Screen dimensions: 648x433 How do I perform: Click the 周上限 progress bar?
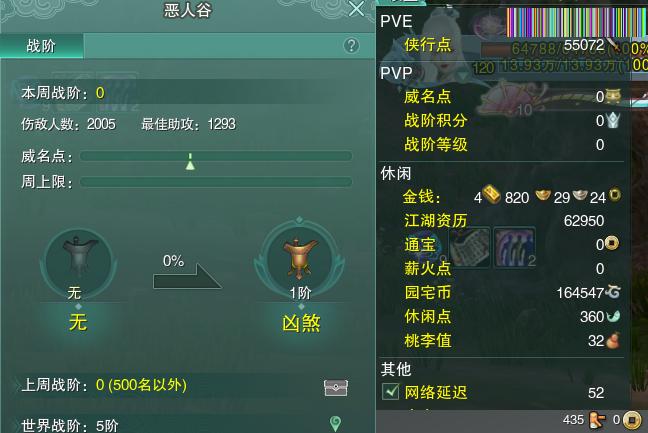pyautogui.click(x=216, y=182)
